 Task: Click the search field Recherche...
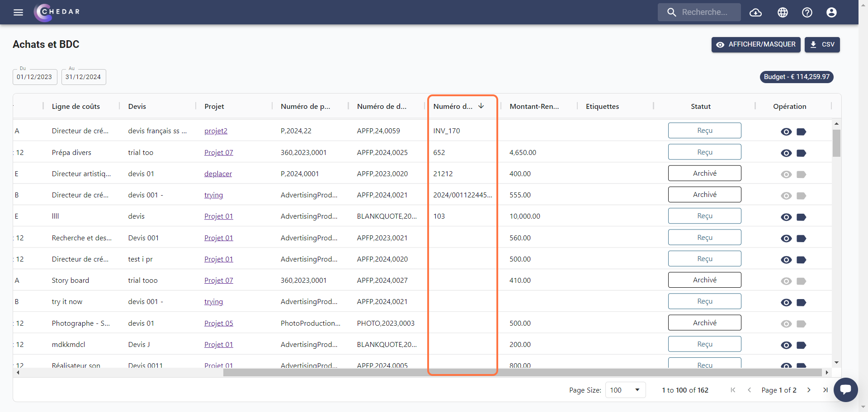click(699, 12)
